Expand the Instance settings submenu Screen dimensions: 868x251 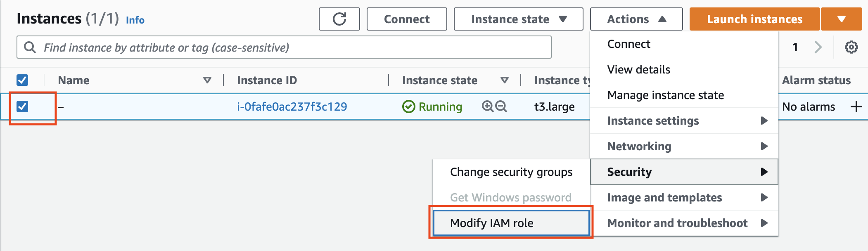coord(684,121)
